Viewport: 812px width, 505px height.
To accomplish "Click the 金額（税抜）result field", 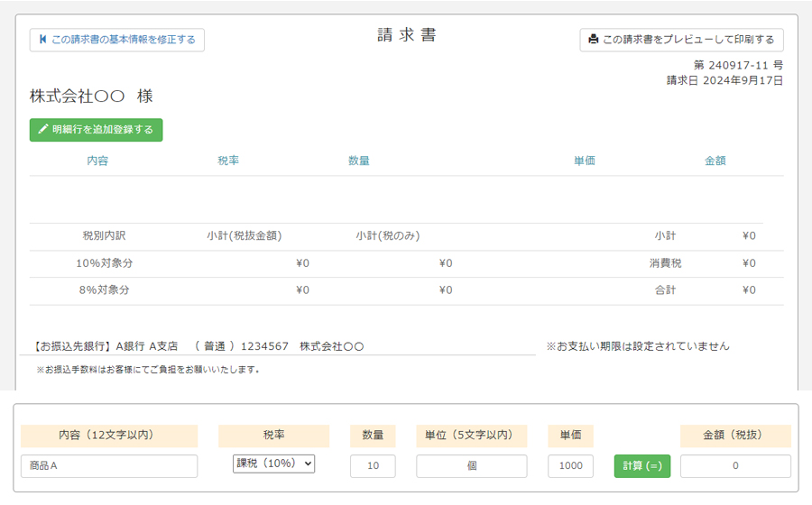I will pyautogui.click(x=734, y=466).
